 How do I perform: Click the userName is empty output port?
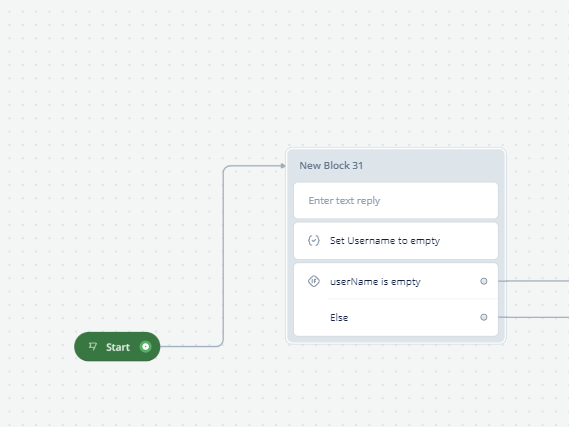pos(484,281)
